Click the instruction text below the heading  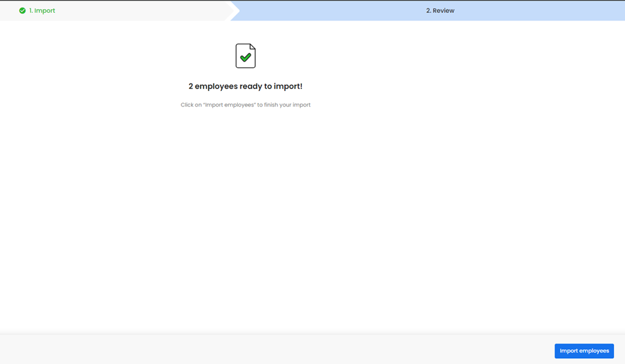point(246,105)
